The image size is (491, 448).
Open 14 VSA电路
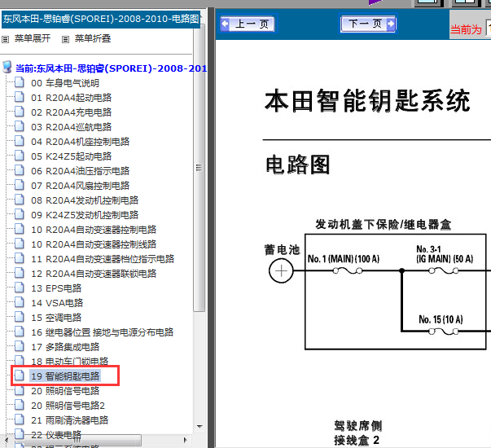57,303
